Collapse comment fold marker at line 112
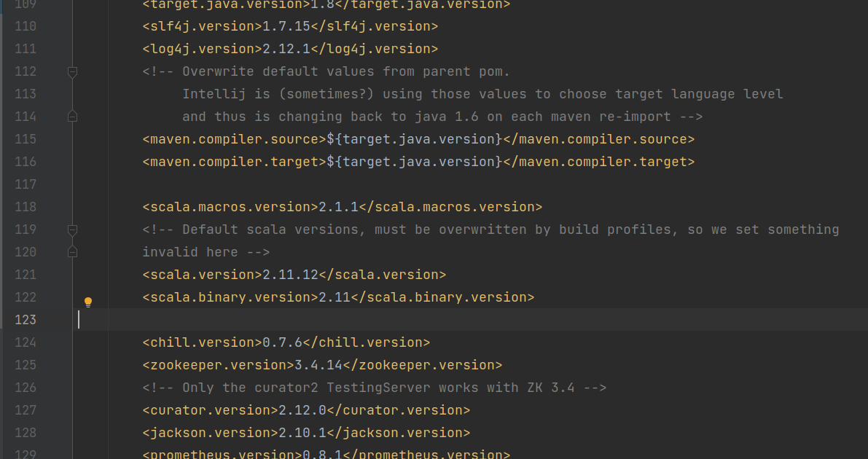Image resolution: width=868 pixels, height=459 pixels. point(72,71)
